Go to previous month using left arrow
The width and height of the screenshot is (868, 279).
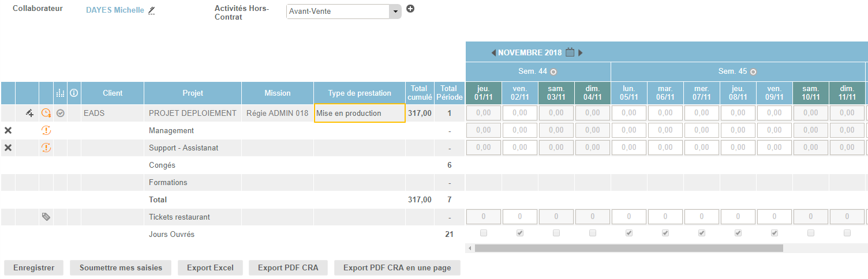[x=493, y=53]
